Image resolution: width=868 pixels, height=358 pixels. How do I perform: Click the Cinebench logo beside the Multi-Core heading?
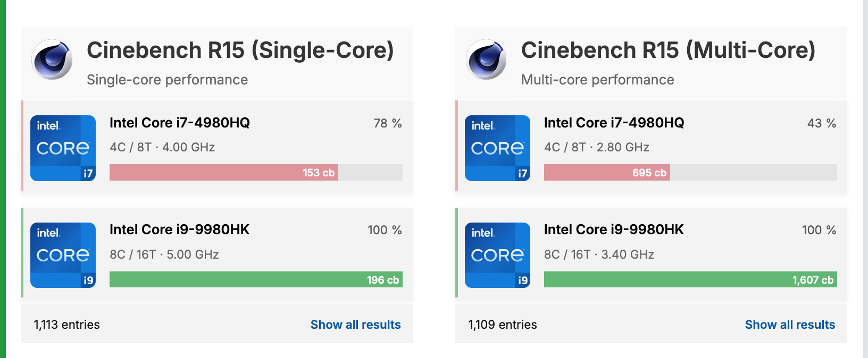pos(486,59)
